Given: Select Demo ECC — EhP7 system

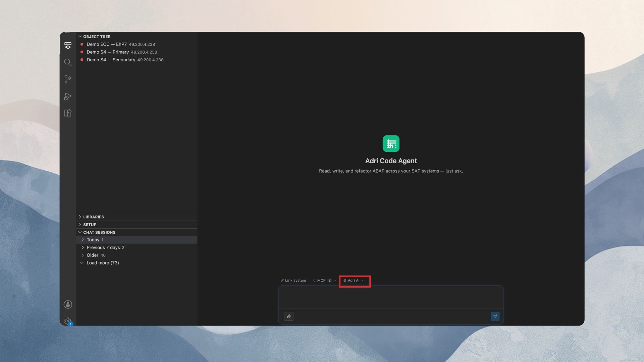Looking at the screenshot, I should pyautogui.click(x=137, y=44).
